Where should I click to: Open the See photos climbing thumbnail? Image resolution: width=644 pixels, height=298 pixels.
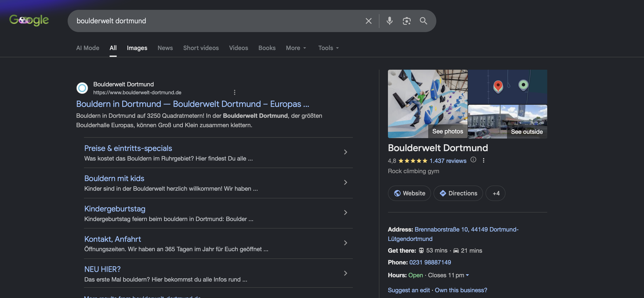[428, 104]
